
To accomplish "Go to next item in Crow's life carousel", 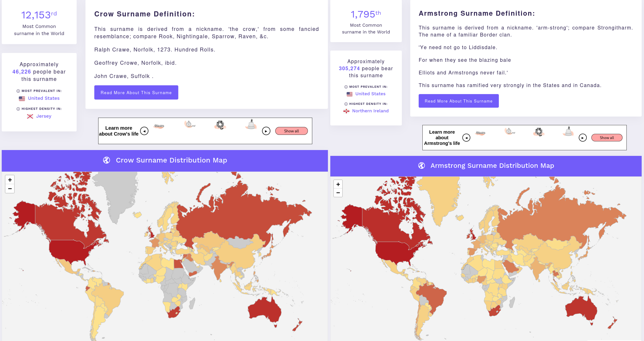I will pyautogui.click(x=266, y=131).
